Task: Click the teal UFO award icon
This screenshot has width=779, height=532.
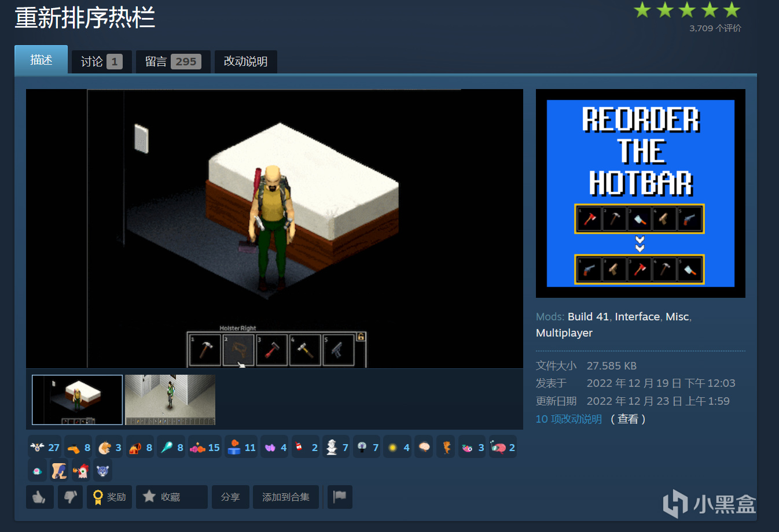Action: tap(38, 470)
